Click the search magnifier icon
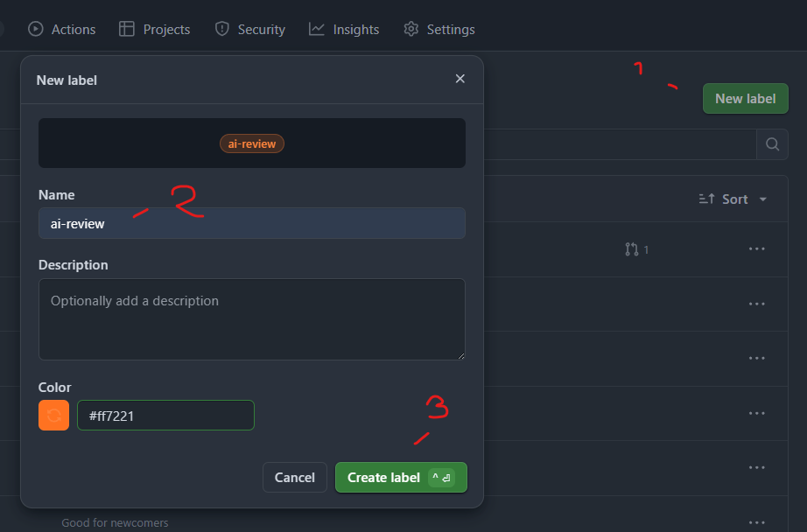 [x=772, y=144]
